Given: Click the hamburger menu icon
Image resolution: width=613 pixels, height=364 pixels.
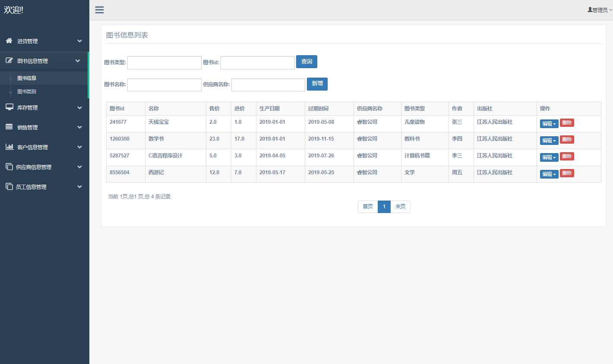Looking at the screenshot, I should pyautogui.click(x=99, y=10).
